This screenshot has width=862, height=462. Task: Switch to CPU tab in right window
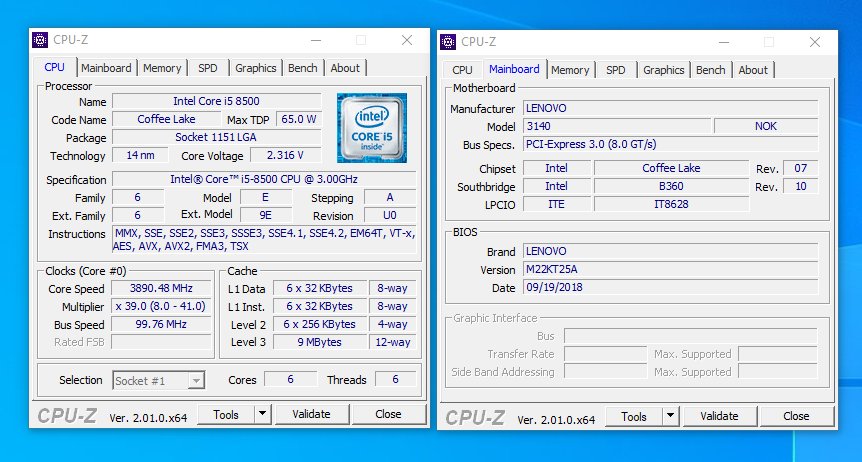462,70
